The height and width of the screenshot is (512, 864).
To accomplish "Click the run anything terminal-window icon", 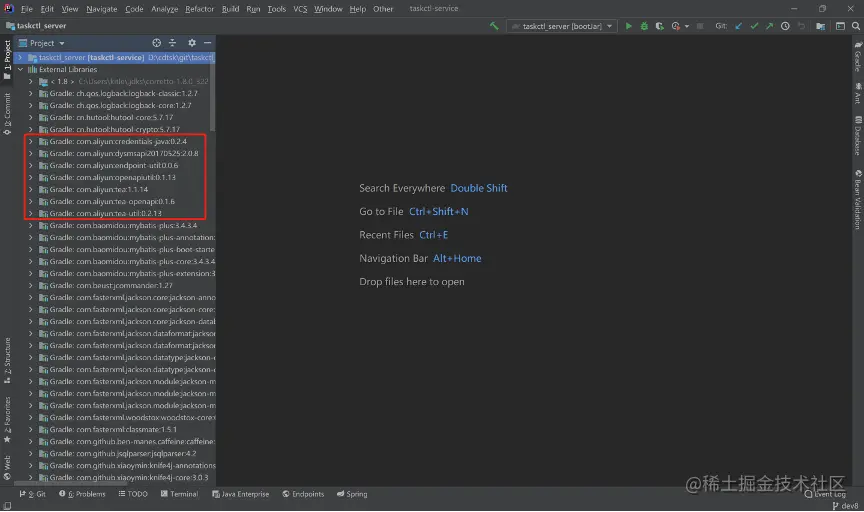I will (840, 26).
